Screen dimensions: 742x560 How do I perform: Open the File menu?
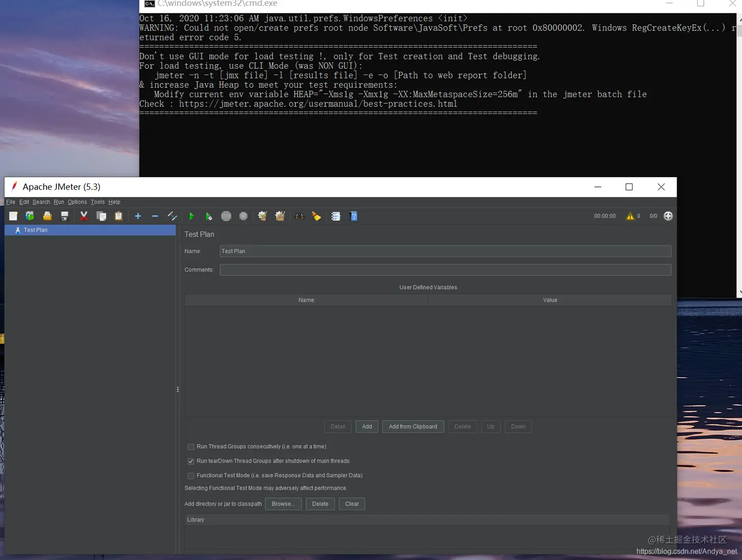point(11,202)
